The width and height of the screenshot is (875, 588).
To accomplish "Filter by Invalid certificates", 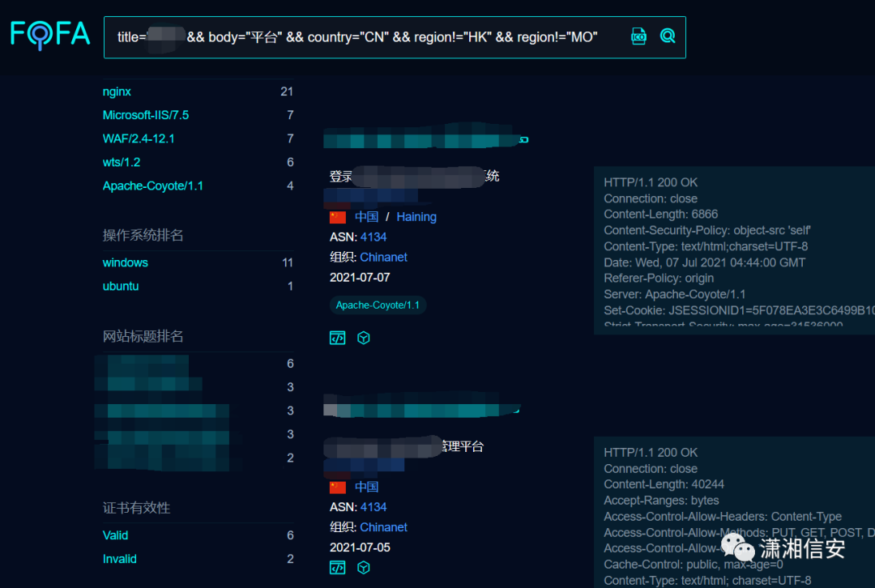I will click(x=119, y=559).
